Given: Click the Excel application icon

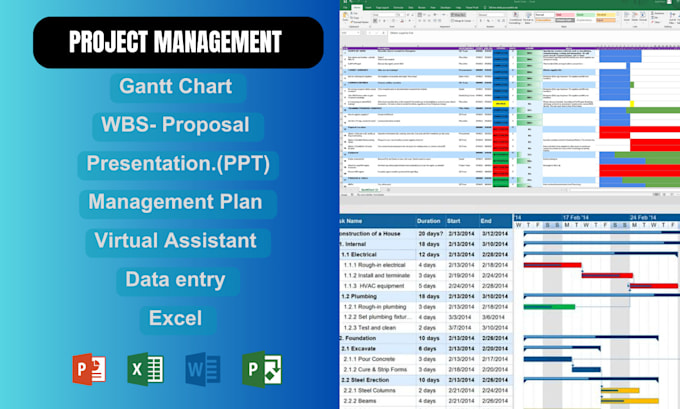Looking at the screenshot, I should (146, 369).
